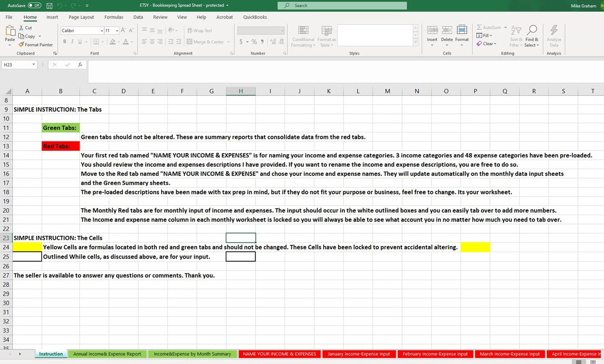This screenshot has height=364, width=604.
Task: Apply bold formatting from the Font group
Action: coord(65,41)
